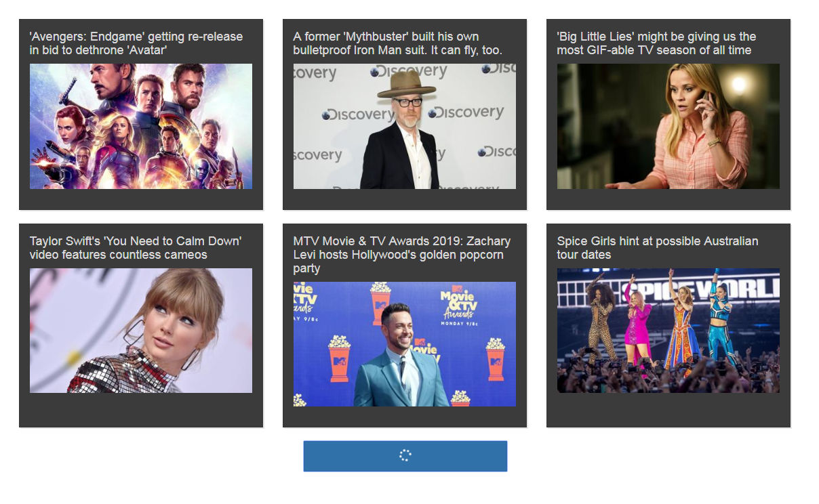
Task: Open the former 'Mythbuster' Iron Man suit headline
Action: pos(398,43)
